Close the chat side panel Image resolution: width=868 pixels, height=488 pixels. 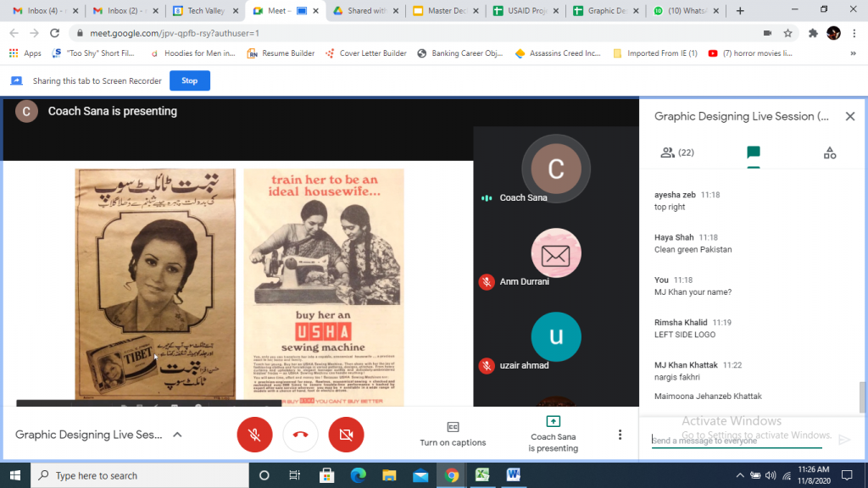(x=850, y=116)
